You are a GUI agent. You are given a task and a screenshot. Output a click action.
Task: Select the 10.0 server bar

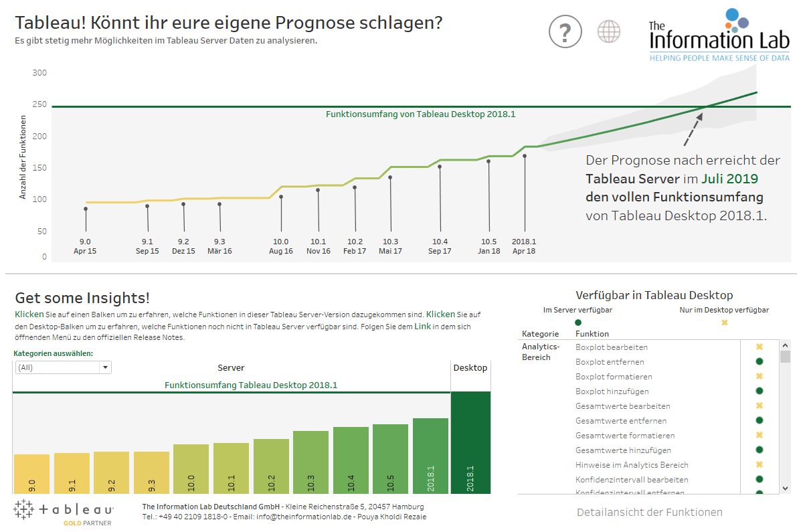pyautogui.click(x=191, y=469)
